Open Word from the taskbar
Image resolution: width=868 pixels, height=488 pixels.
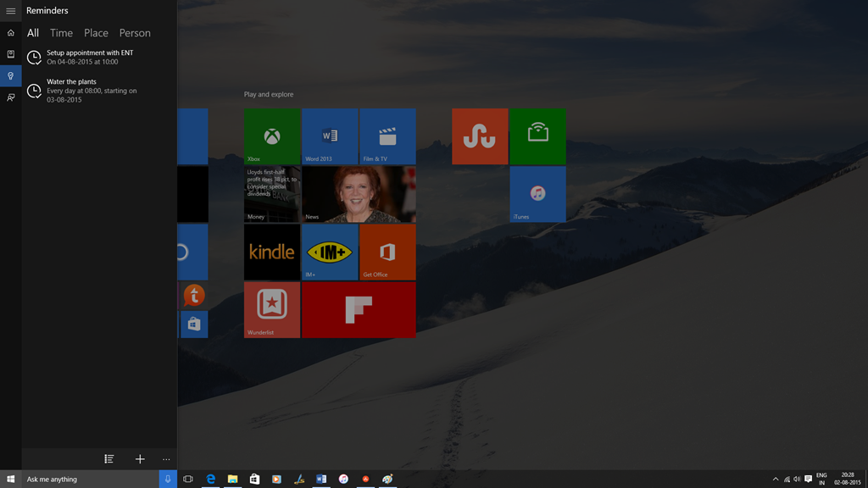pyautogui.click(x=321, y=480)
